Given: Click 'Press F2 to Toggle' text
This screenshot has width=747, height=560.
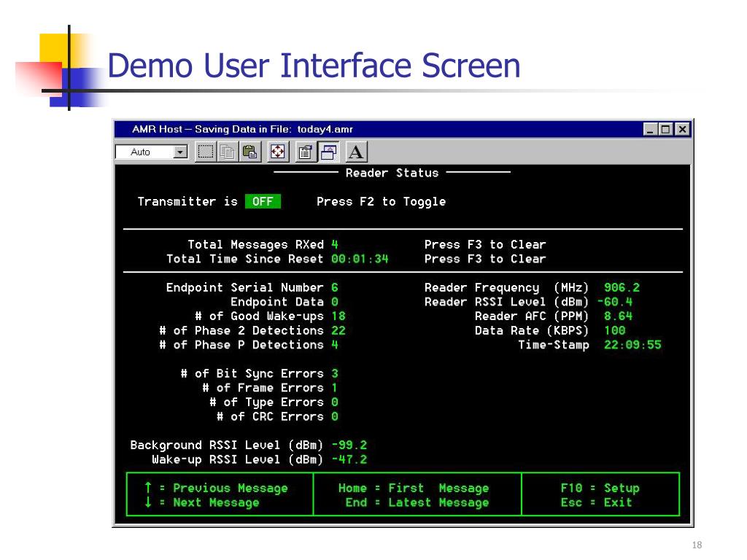Looking at the screenshot, I should pyautogui.click(x=381, y=201).
